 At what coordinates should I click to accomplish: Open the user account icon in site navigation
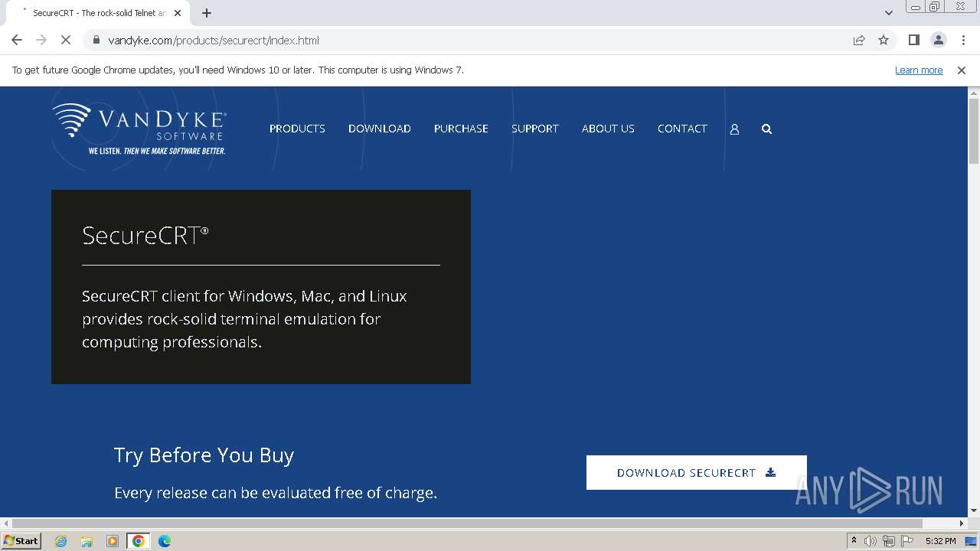click(734, 129)
